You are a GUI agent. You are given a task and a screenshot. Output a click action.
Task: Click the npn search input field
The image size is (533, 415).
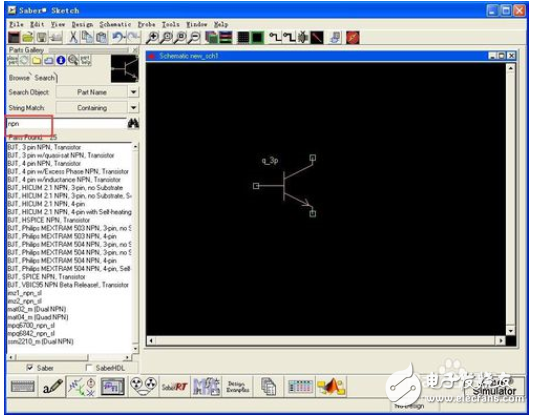66,123
